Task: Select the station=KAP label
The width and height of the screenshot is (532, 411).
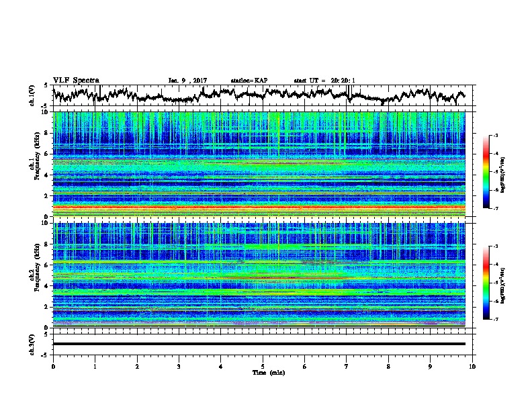Action: 249,81
